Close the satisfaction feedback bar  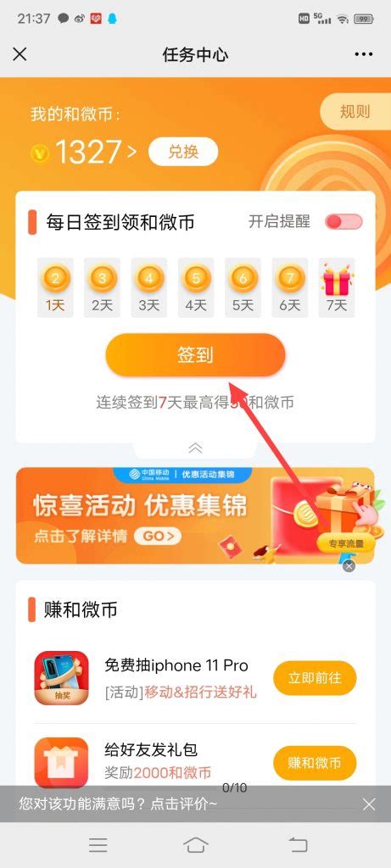[x=369, y=804]
